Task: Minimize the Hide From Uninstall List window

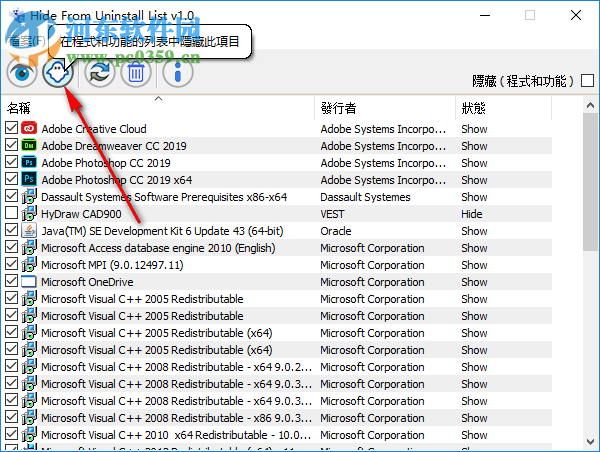Action: pos(485,15)
